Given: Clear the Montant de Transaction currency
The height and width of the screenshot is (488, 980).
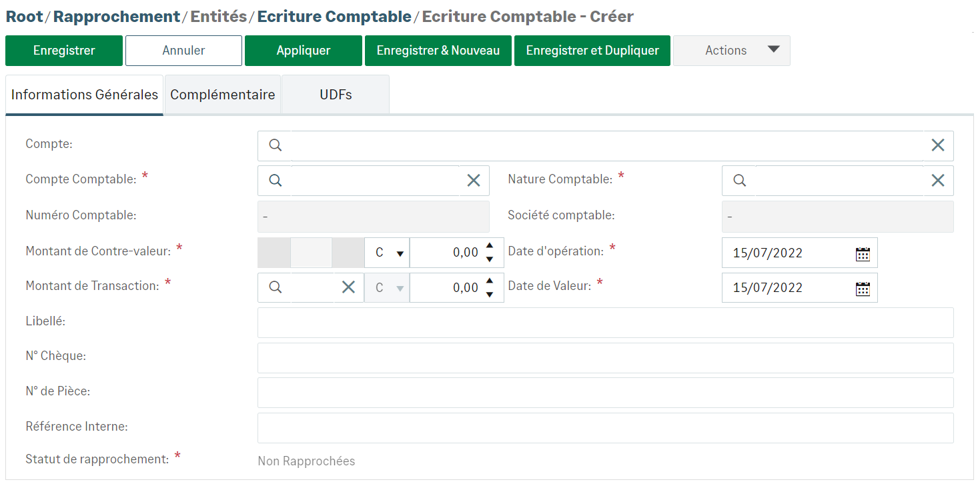Looking at the screenshot, I should coord(348,287).
